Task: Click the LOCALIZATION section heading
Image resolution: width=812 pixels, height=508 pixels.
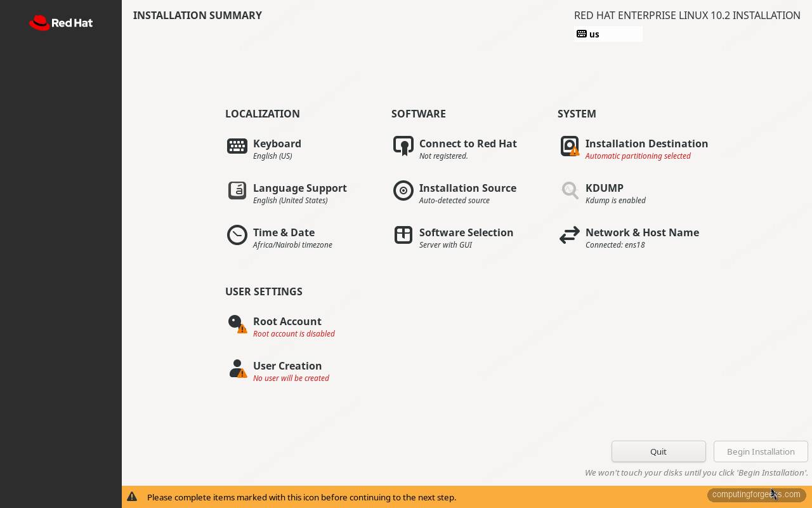Action: tap(263, 114)
